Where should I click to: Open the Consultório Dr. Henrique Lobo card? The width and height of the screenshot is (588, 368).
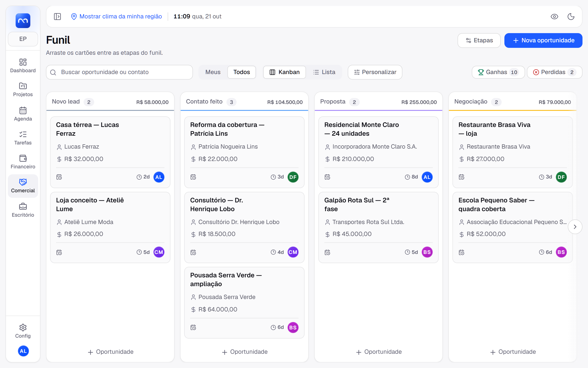pos(244,227)
